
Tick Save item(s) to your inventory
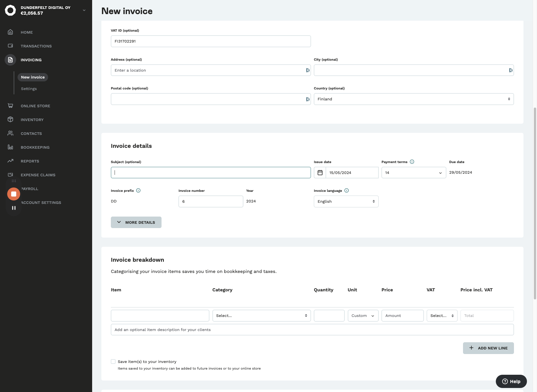click(113, 362)
